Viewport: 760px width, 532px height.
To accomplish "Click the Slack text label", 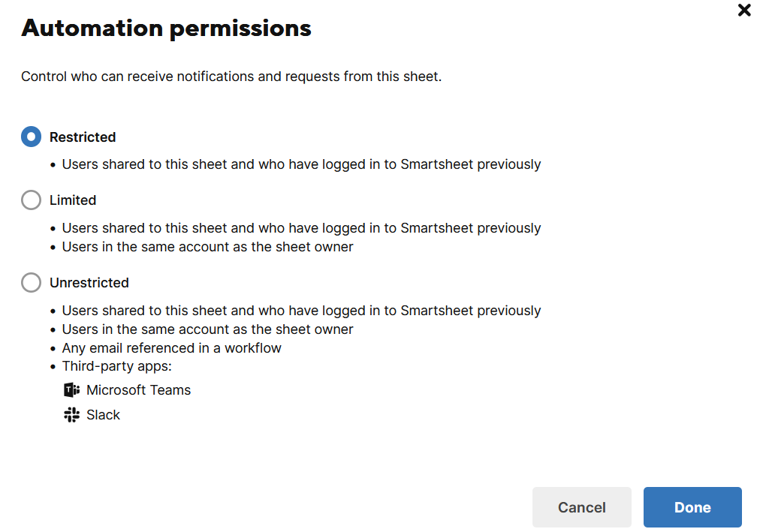I will [103, 415].
